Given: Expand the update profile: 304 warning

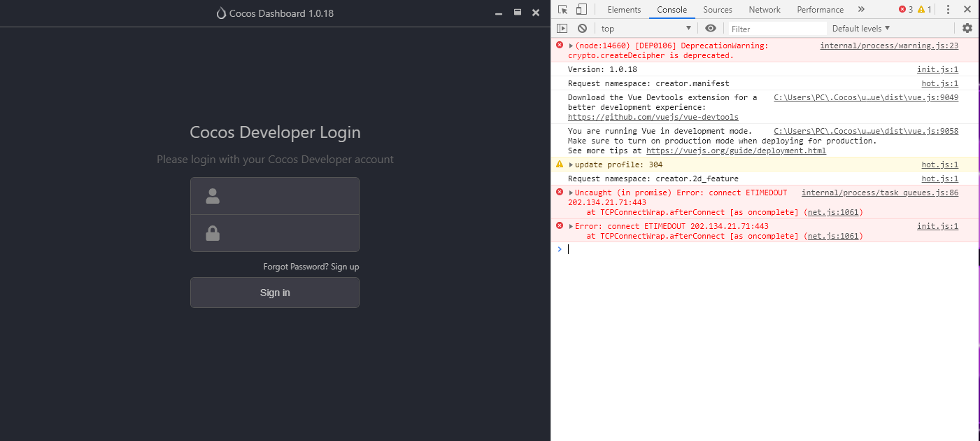Looking at the screenshot, I should [571, 165].
